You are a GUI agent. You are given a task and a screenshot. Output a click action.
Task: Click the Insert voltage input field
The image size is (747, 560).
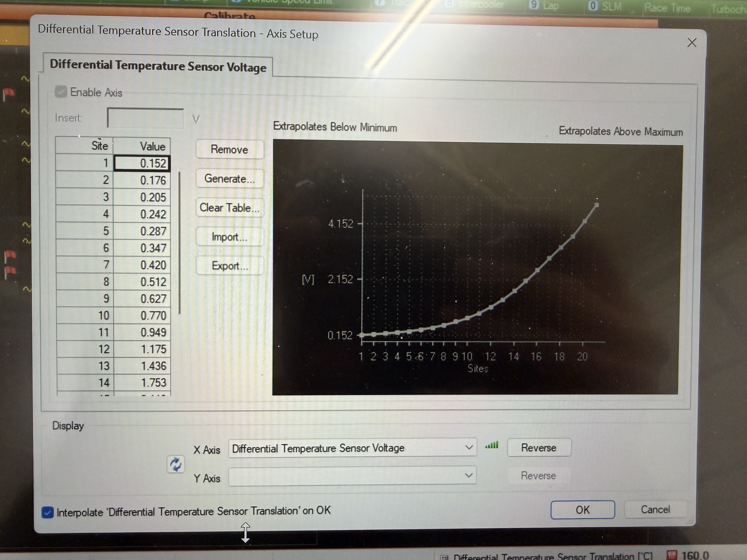pos(145,118)
